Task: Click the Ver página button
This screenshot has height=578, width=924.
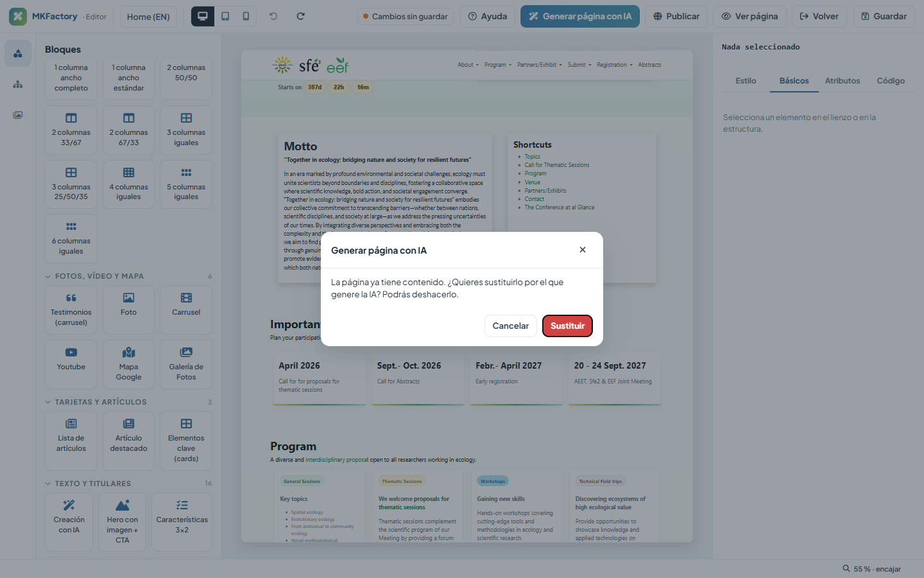Action: coord(749,17)
